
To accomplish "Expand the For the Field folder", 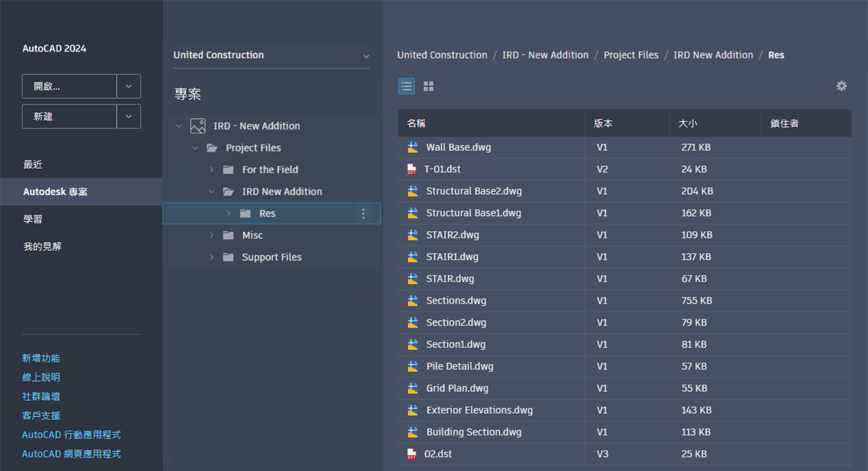I will 212,169.
